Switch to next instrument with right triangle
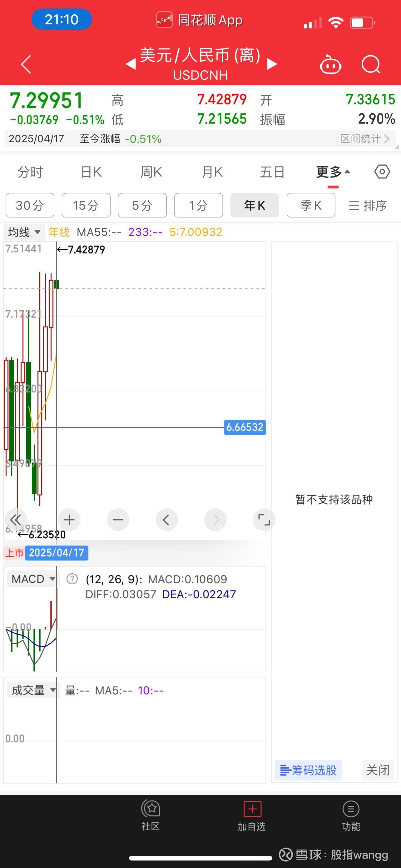Screen dimensions: 401x868 tap(272, 64)
